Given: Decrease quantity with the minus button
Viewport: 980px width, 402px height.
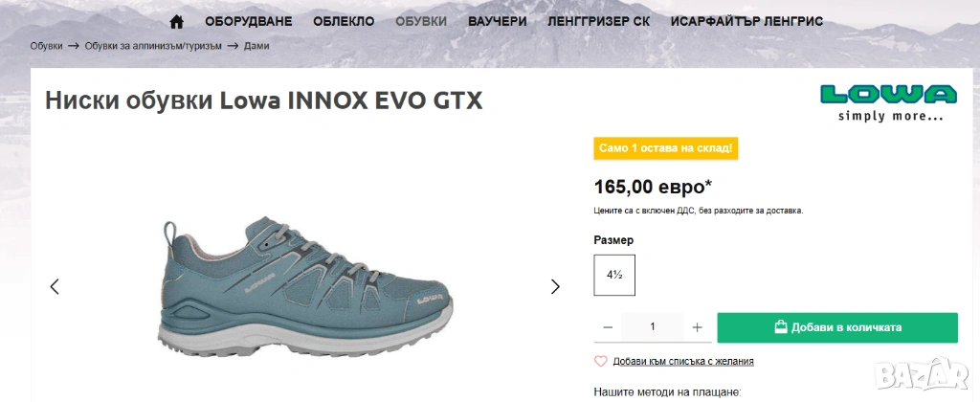Looking at the screenshot, I should coord(608,327).
